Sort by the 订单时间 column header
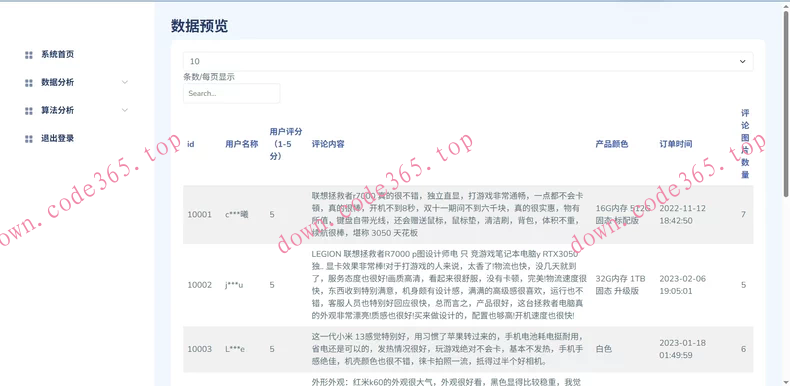Image resolution: width=790 pixels, height=386 pixels. coord(676,144)
